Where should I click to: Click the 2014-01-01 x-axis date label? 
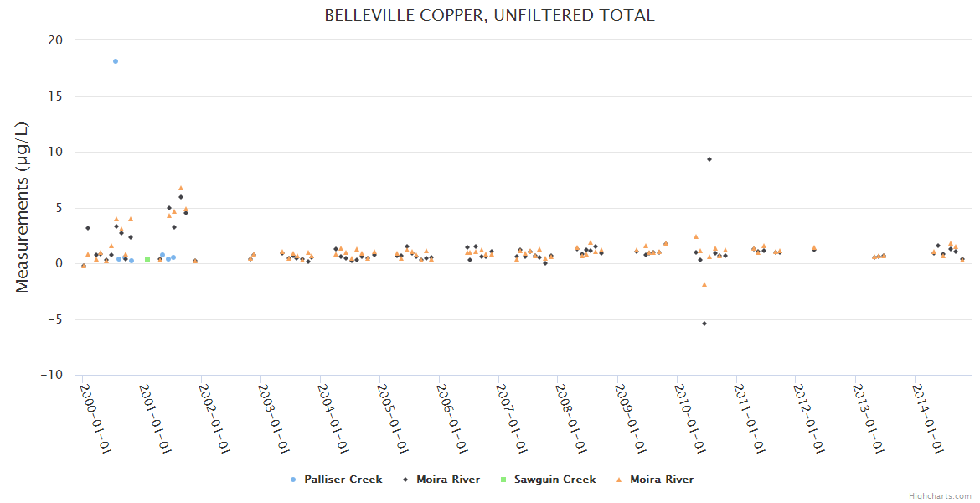click(x=928, y=418)
